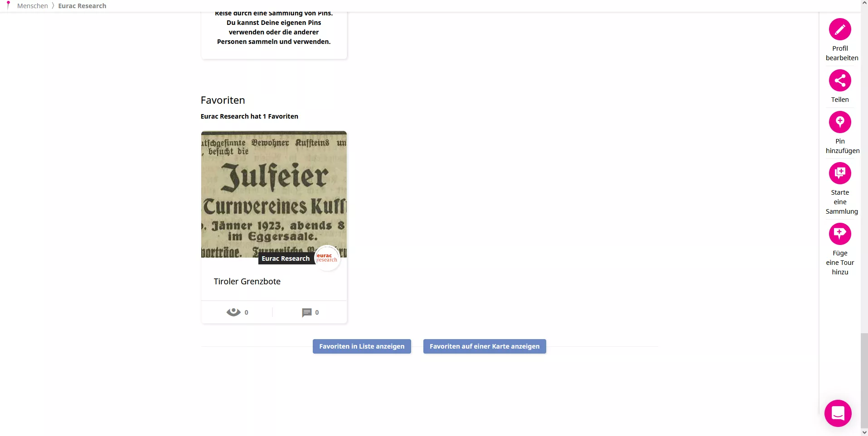Click the Teilen label text
The width and height of the screenshot is (868, 436).
point(840,100)
